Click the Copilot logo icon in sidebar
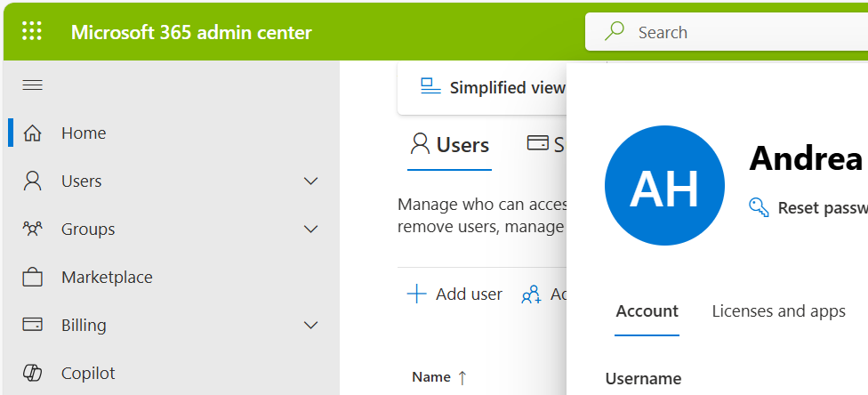The width and height of the screenshot is (868, 395). point(32,373)
